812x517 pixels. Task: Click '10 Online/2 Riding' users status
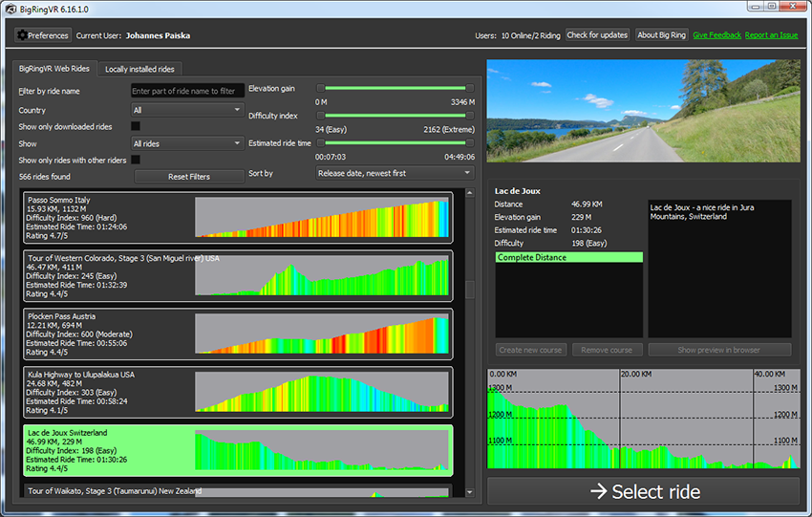(x=531, y=35)
